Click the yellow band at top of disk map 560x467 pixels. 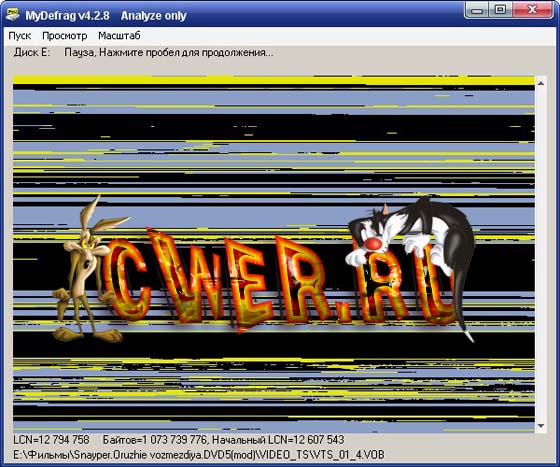pyautogui.click(x=274, y=80)
